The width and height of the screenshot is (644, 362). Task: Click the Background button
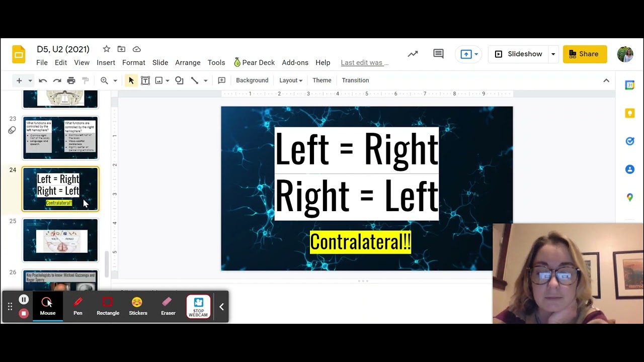(252, 80)
